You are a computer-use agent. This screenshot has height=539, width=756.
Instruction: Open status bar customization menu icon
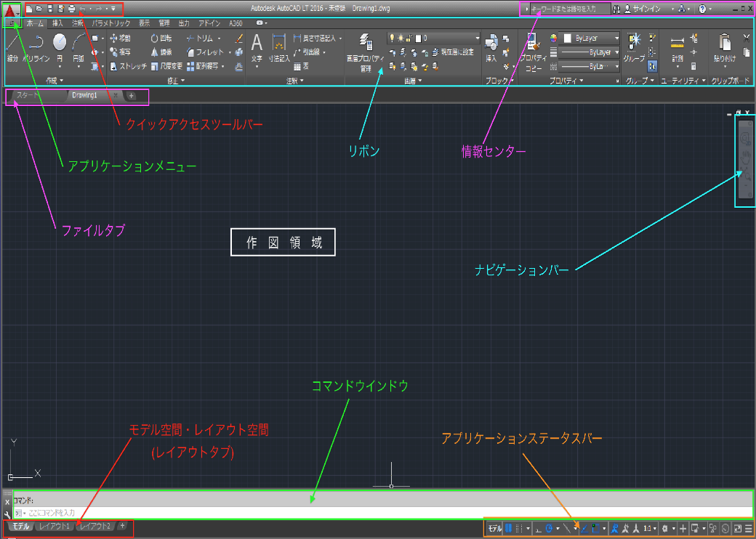748,528
